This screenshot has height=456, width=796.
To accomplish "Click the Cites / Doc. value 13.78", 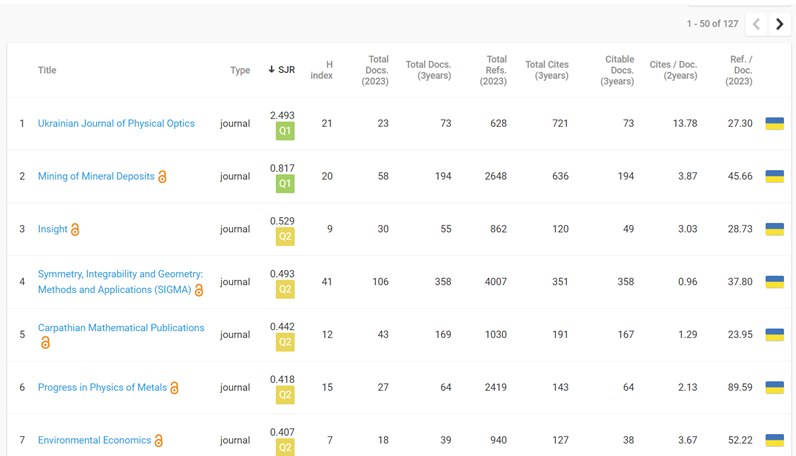I will point(685,123).
